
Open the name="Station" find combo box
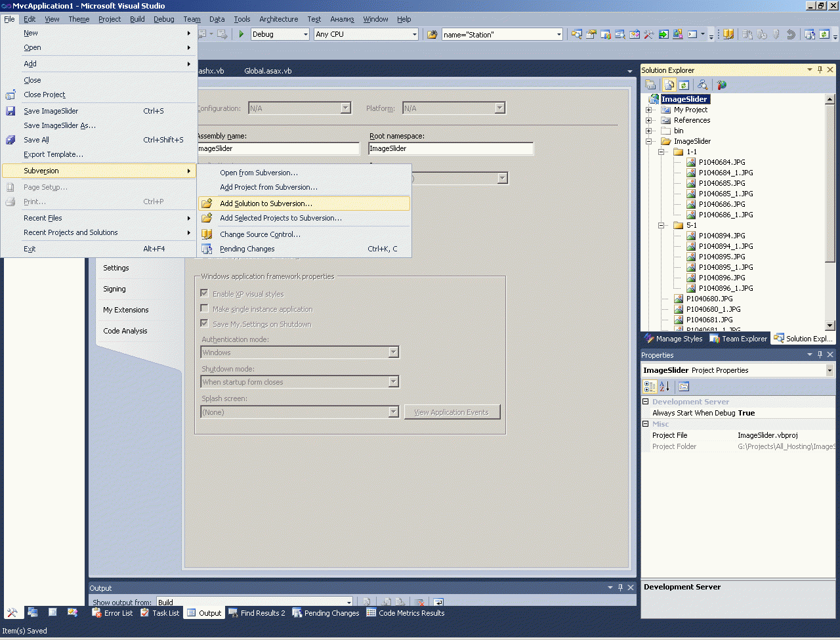pos(503,34)
